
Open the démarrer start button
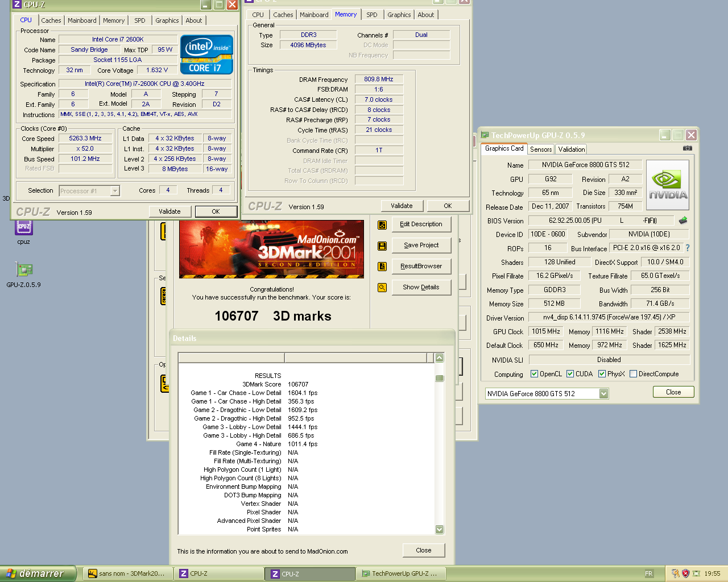38,573
